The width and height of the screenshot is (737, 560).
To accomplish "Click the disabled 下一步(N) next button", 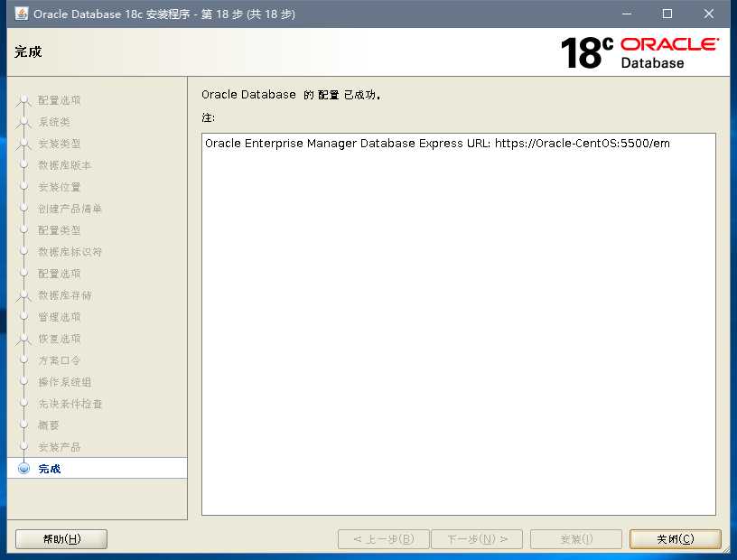I will (x=477, y=539).
